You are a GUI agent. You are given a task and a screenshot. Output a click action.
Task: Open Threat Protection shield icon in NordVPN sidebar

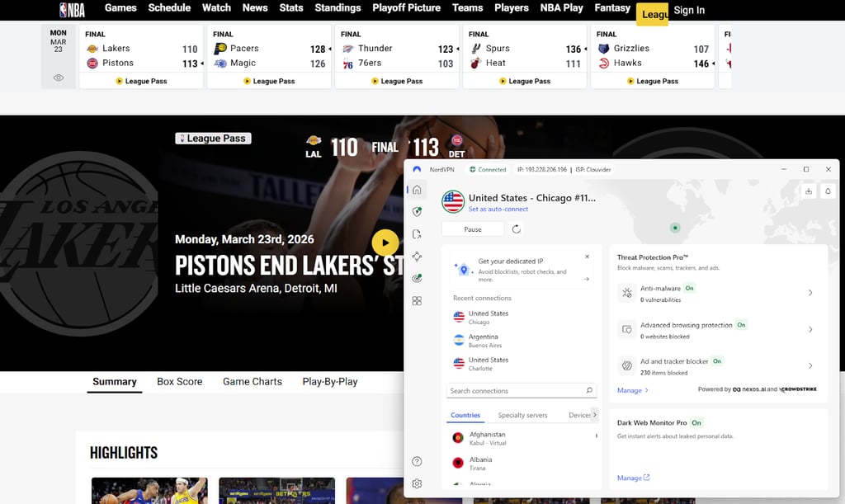click(x=417, y=212)
